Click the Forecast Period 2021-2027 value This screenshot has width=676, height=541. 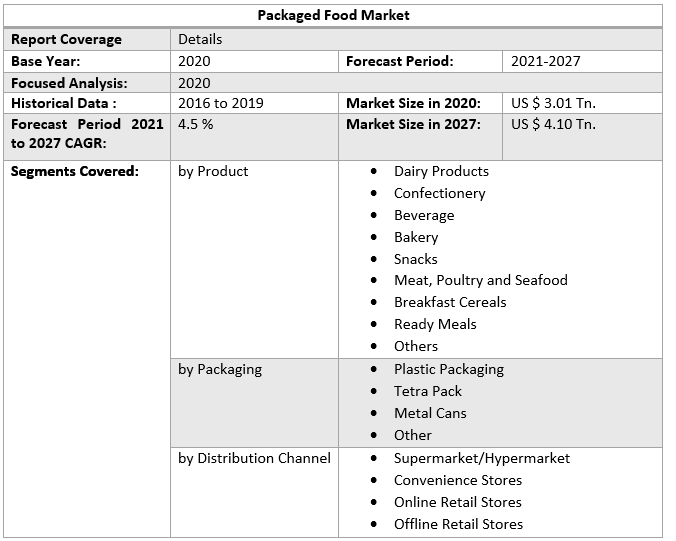point(545,61)
